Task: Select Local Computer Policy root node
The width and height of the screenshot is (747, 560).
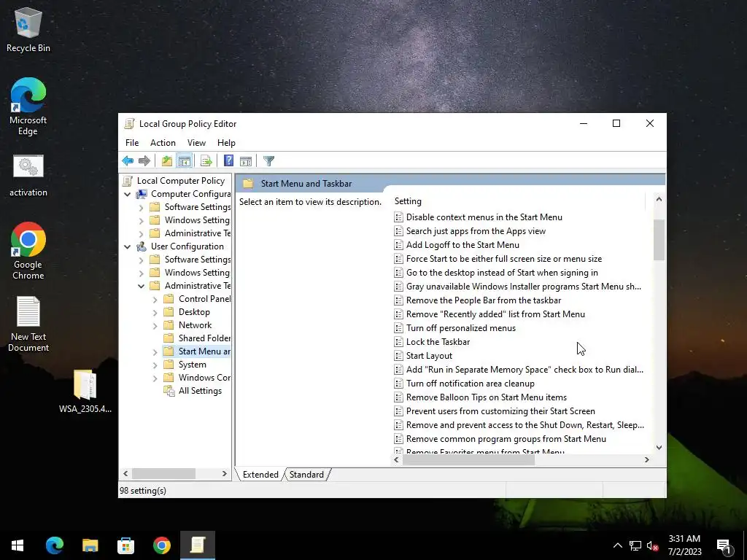Action: [x=181, y=181]
